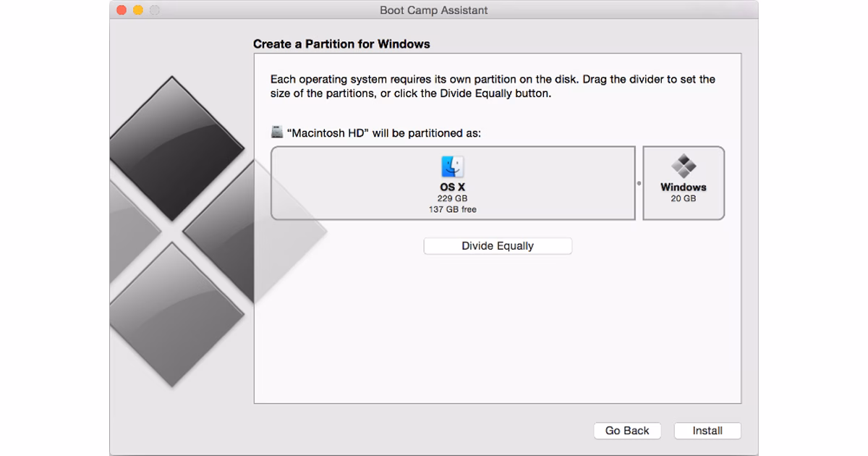The width and height of the screenshot is (868, 456).
Task: Click the Finder icon in the OS X partition
Action: pos(453,166)
